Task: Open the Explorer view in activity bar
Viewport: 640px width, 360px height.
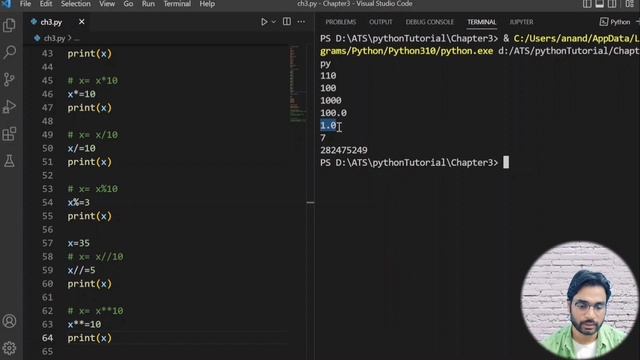Action: click(9, 25)
